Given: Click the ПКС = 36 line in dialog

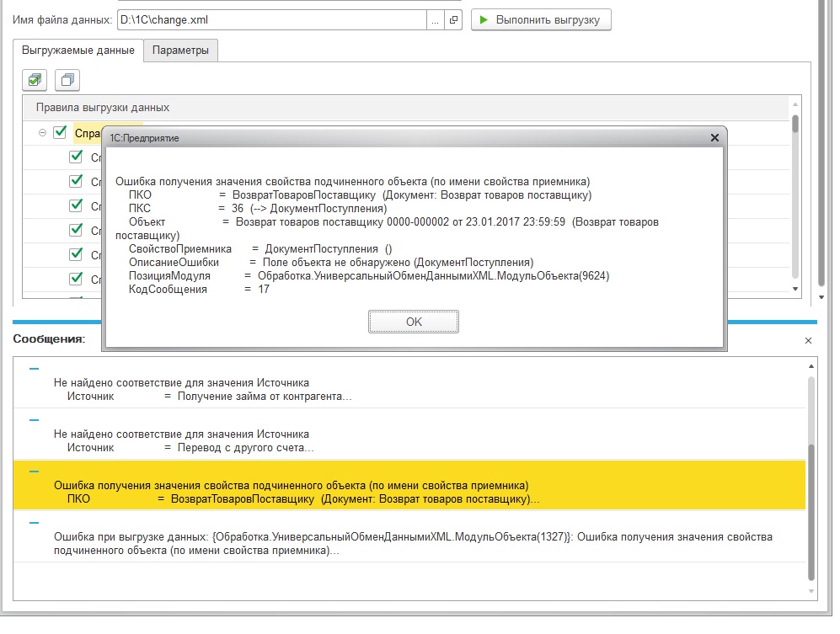Looking at the screenshot, I should (258, 208).
